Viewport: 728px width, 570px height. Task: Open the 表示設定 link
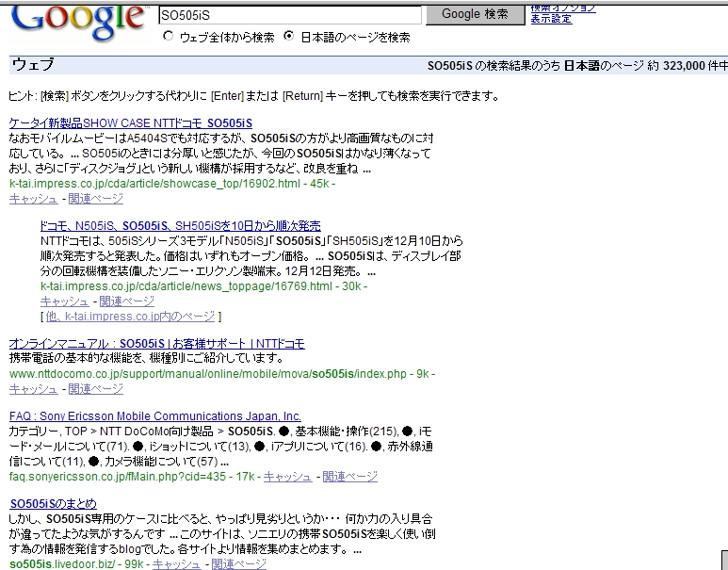(x=551, y=19)
